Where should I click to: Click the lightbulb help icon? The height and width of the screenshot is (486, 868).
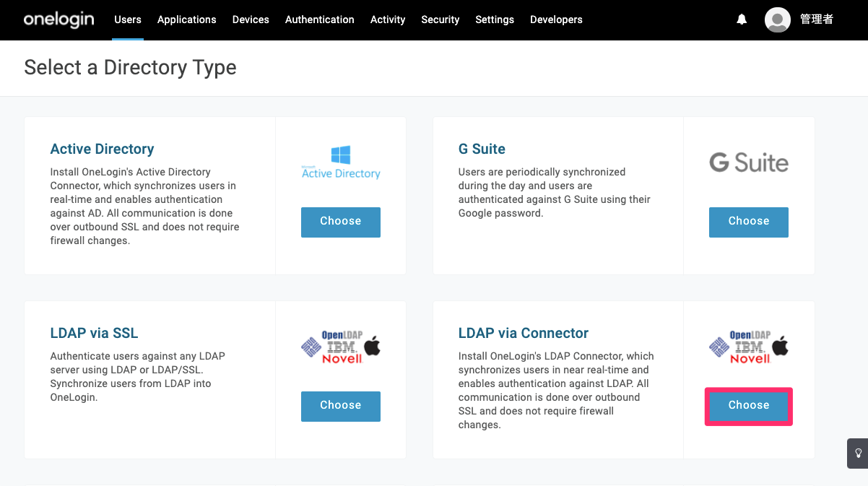coord(858,454)
